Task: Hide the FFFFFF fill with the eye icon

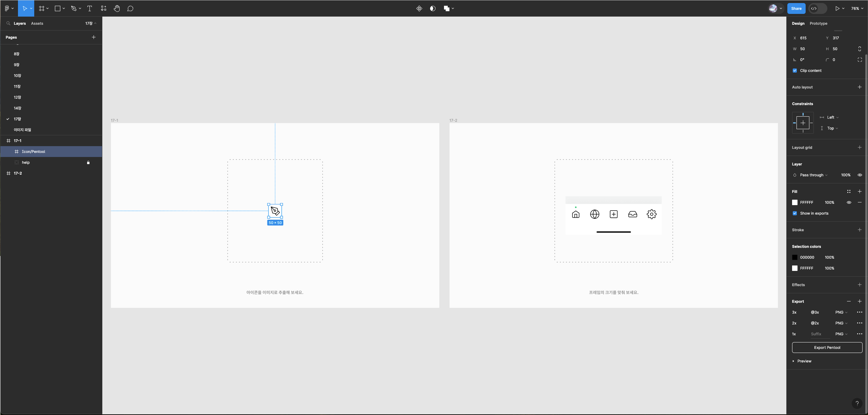Action: tap(849, 202)
